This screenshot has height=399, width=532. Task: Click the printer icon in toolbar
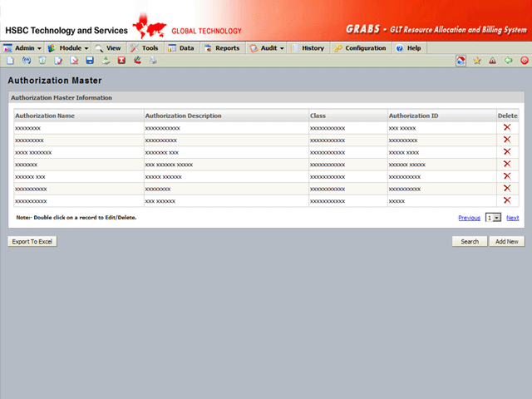coord(152,61)
